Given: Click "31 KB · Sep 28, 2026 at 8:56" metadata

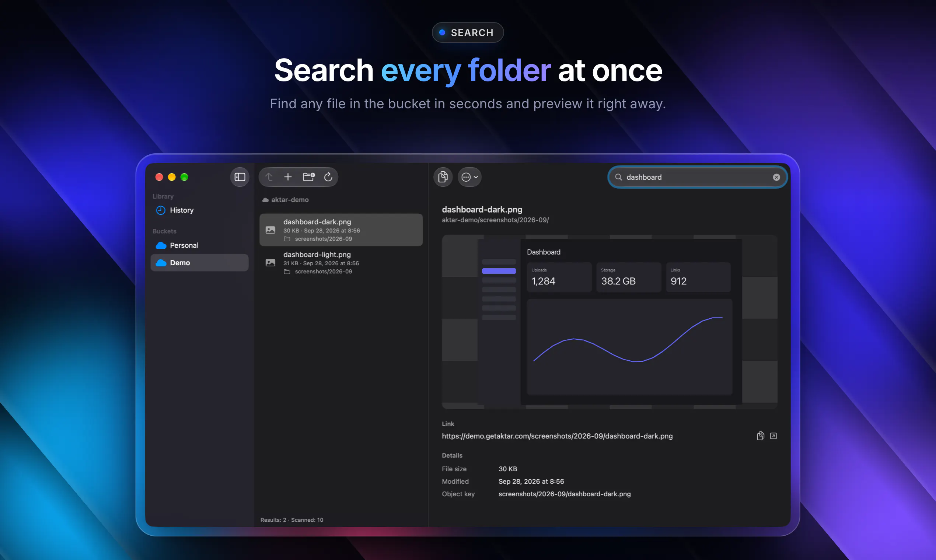Looking at the screenshot, I should (x=321, y=263).
